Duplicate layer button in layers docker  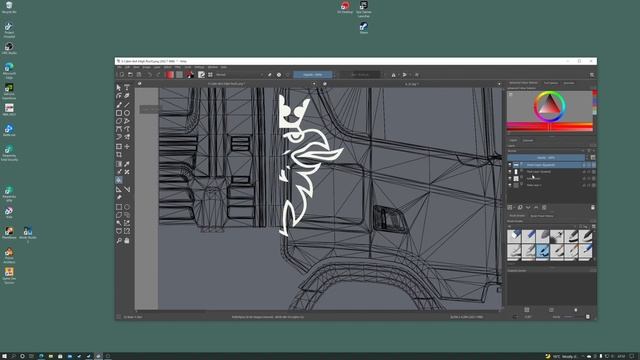pos(520,208)
